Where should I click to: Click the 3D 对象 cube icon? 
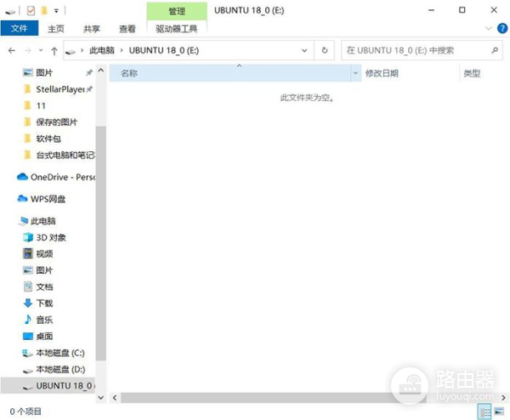pyautogui.click(x=28, y=237)
